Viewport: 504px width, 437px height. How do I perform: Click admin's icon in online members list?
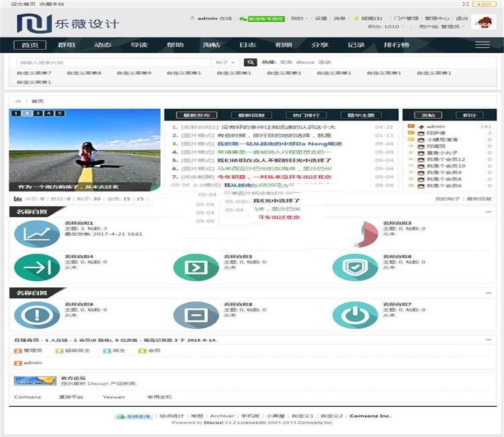pyautogui.click(x=18, y=363)
